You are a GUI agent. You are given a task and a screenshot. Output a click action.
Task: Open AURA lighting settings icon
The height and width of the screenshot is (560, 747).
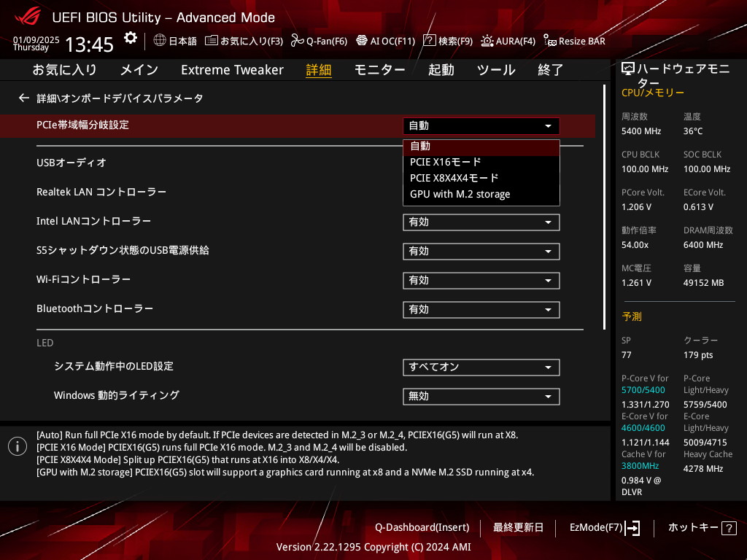[487, 41]
